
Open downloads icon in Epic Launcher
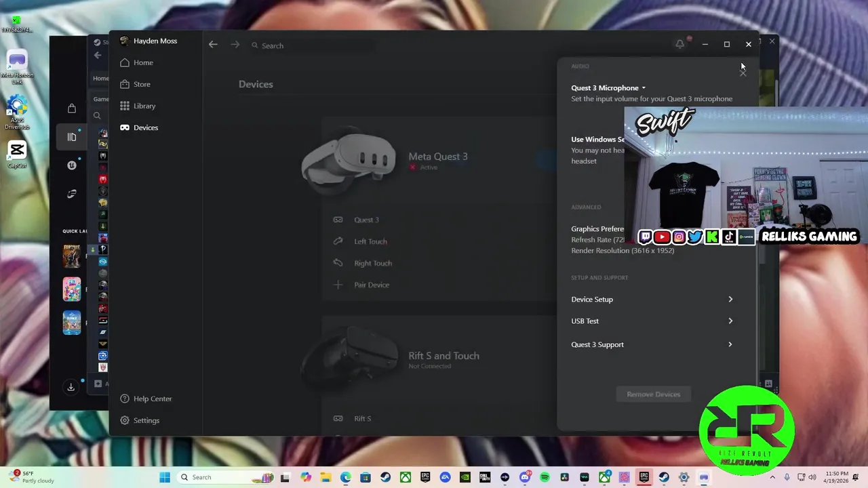coord(71,387)
